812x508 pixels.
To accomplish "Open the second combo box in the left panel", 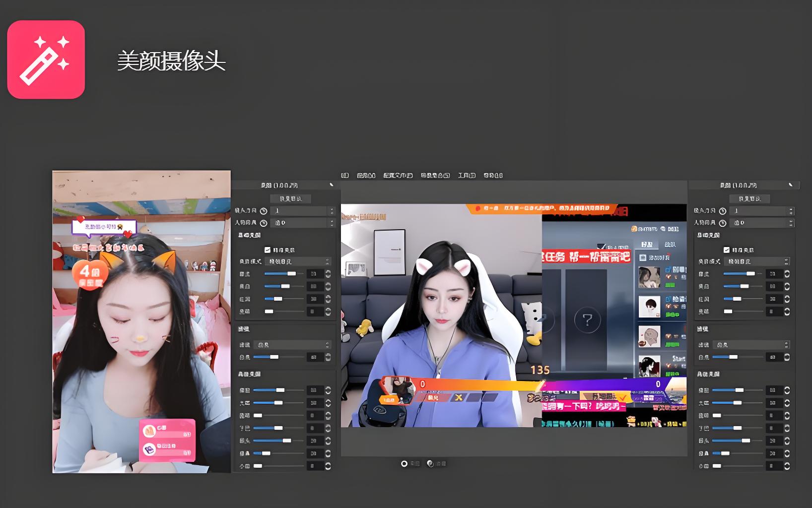I will coord(303,223).
